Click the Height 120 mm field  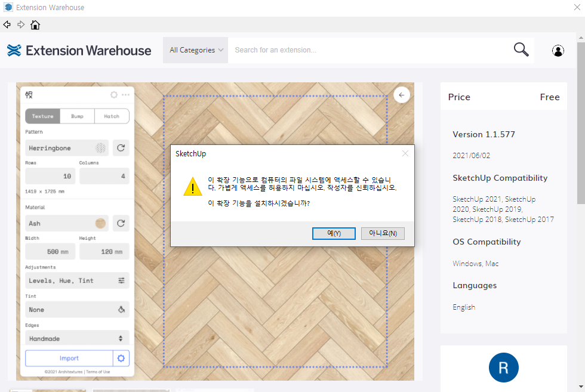(x=104, y=252)
